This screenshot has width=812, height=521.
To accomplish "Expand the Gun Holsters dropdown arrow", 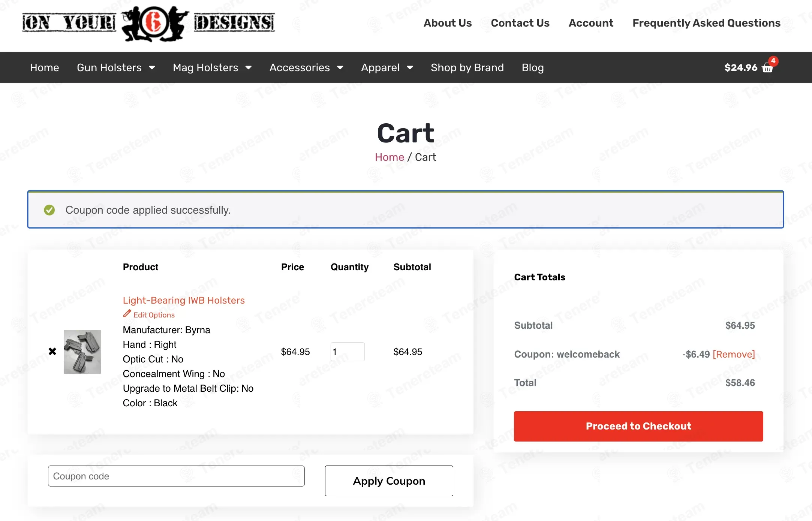I will click(152, 68).
